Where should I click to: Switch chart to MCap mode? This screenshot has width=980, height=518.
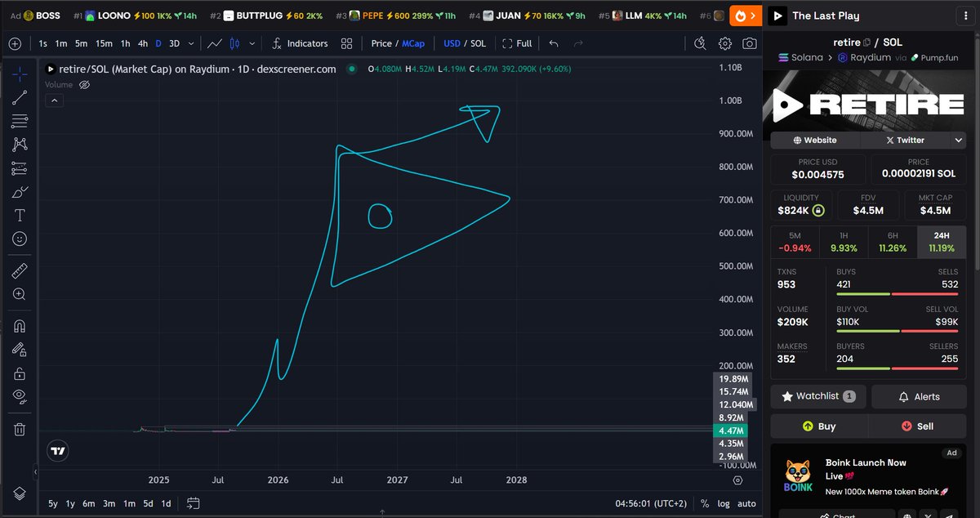pos(413,43)
